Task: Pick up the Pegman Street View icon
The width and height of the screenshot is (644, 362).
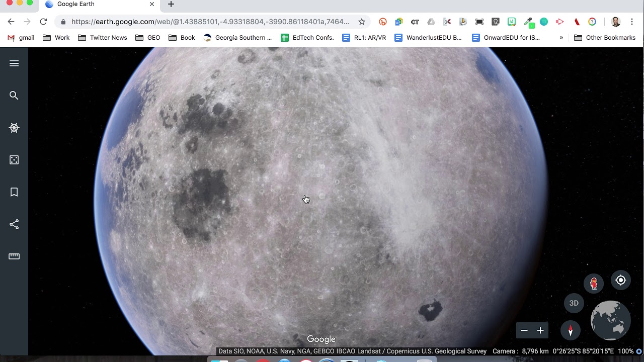Action: pos(594,283)
